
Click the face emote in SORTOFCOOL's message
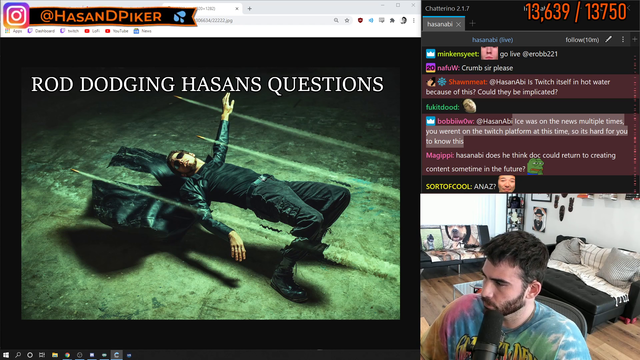tap(507, 184)
